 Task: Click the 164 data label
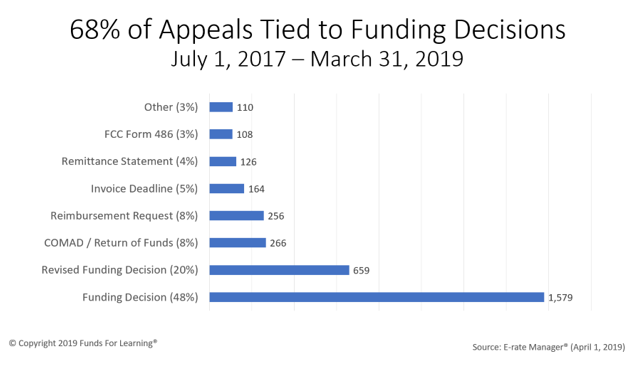pyautogui.click(x=256, y=189)
